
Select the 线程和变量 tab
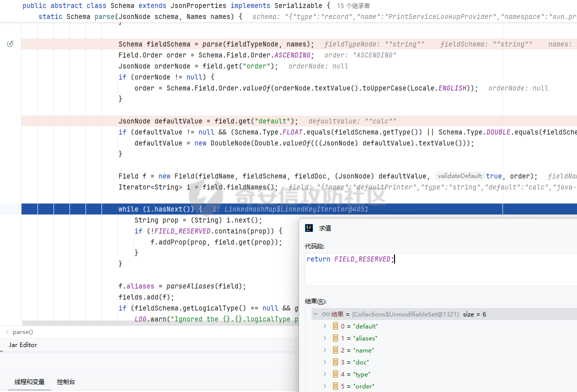click(x=29, y=382)
